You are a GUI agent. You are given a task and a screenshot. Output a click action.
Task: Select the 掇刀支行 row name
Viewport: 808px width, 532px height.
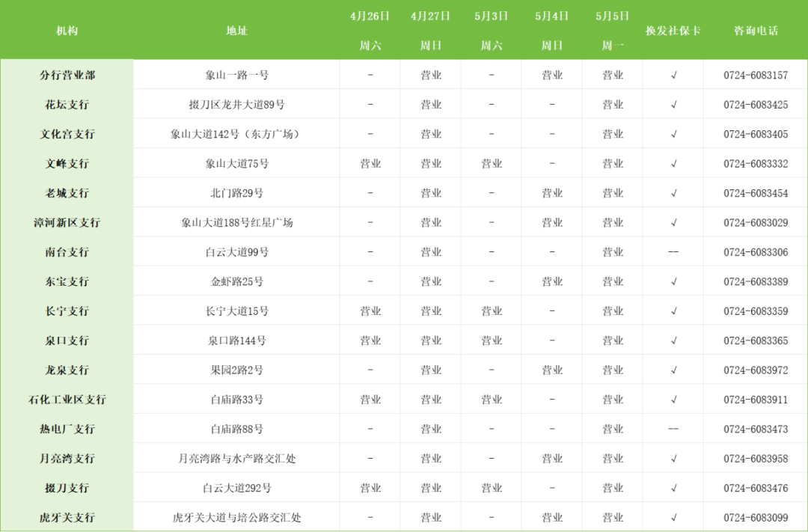click(67, 488)
